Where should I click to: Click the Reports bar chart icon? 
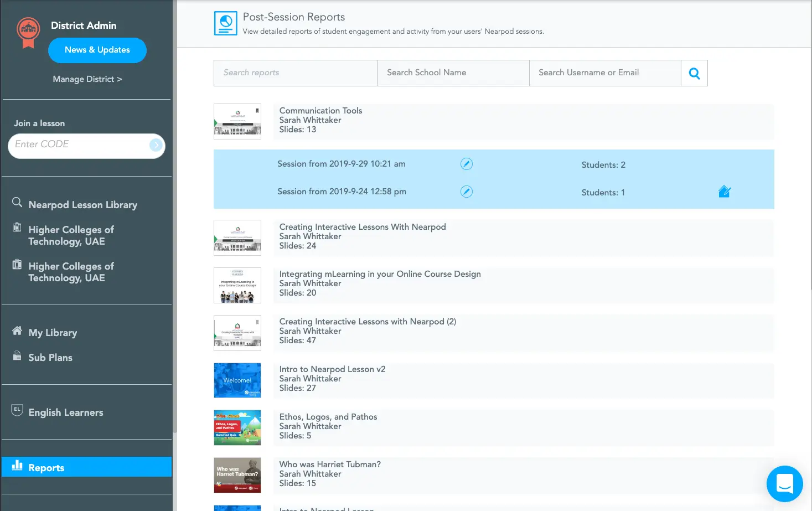pos(17,467)
